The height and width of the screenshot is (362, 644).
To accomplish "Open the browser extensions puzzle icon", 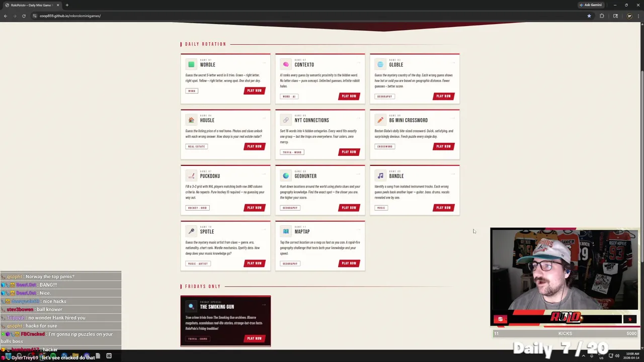I will click(x=602, y=16).
